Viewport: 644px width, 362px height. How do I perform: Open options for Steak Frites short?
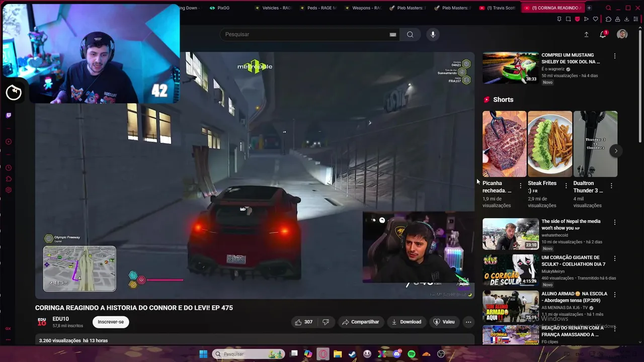566,186
